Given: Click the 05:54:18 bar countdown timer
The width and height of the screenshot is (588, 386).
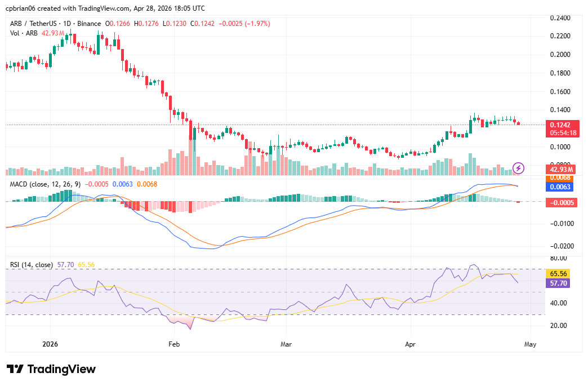Looking at the screenshot, I should (x=561, y=132).
